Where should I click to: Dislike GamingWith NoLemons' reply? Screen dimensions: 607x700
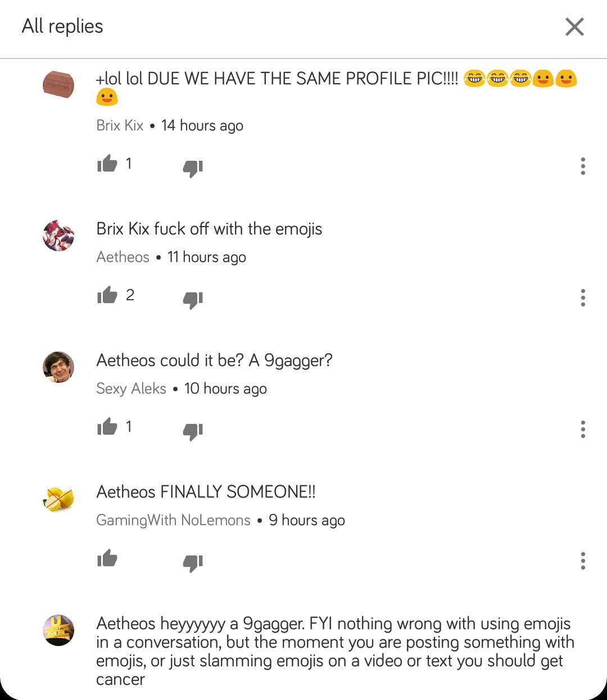click(193, 562)
